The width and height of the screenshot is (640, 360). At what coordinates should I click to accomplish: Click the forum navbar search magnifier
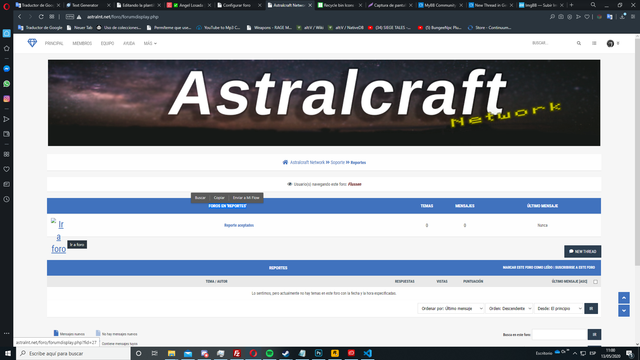pos(579,43)
